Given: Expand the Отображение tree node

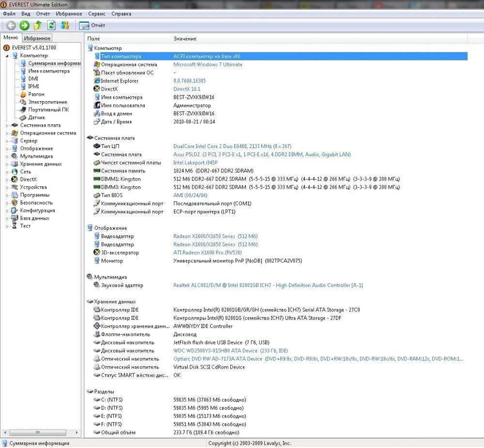Looking at the screenshot, I should [7, 149].
